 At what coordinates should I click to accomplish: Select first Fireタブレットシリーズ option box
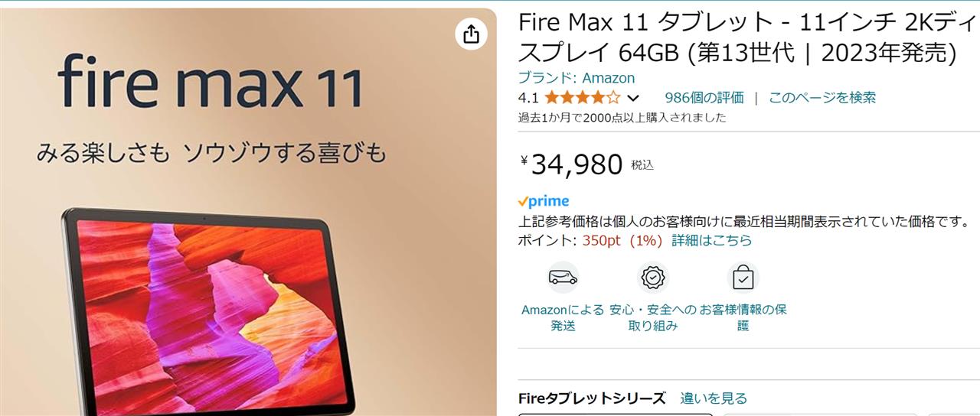pyautogui.click(x=616, y=414)
